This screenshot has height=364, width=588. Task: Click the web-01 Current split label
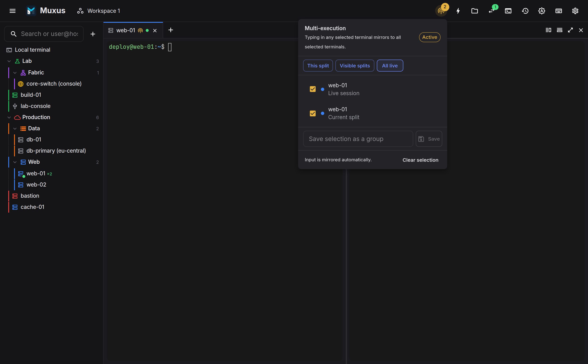coord(344,113)
